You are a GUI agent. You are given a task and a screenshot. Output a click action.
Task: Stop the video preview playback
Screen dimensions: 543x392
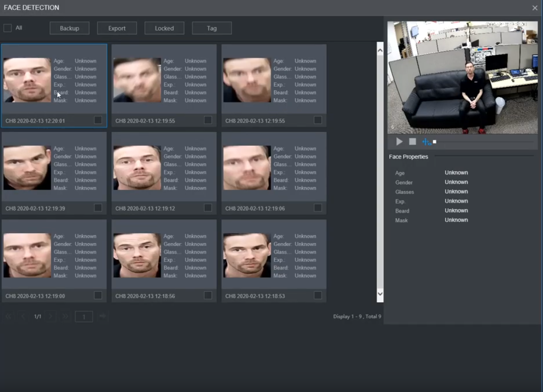pos(412,142)
